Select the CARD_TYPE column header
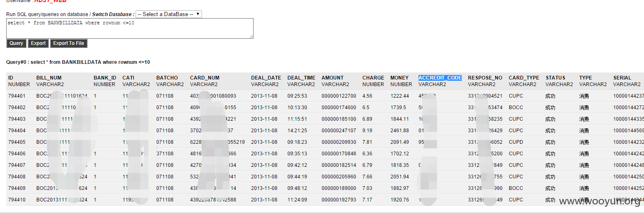Viewport: 644px width, 213px height. [x=524, y=78]
